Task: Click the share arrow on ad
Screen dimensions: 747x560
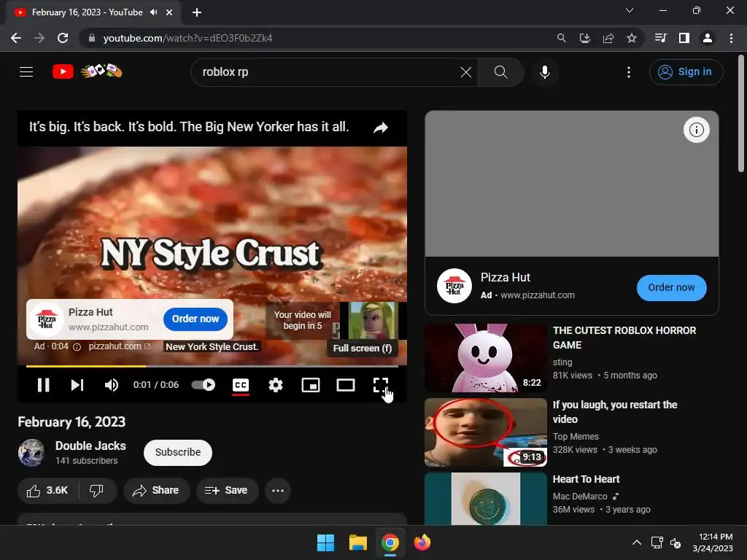Action: click(381, 128)
